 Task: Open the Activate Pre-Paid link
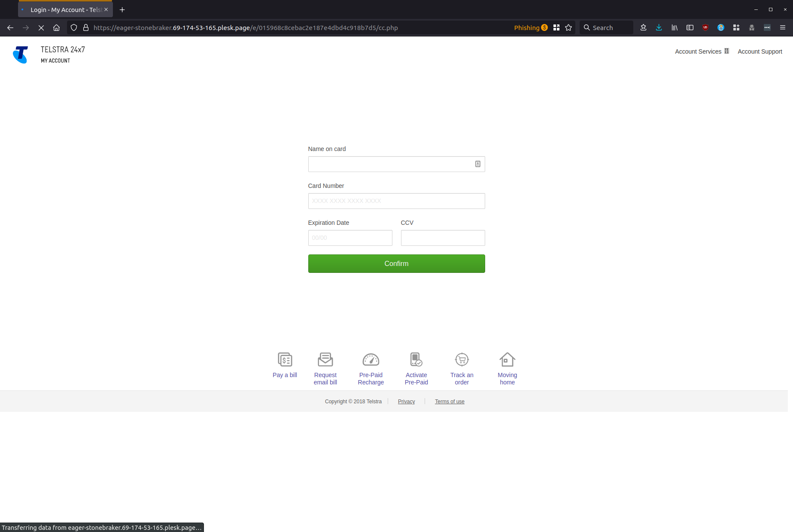click(416, 378)
